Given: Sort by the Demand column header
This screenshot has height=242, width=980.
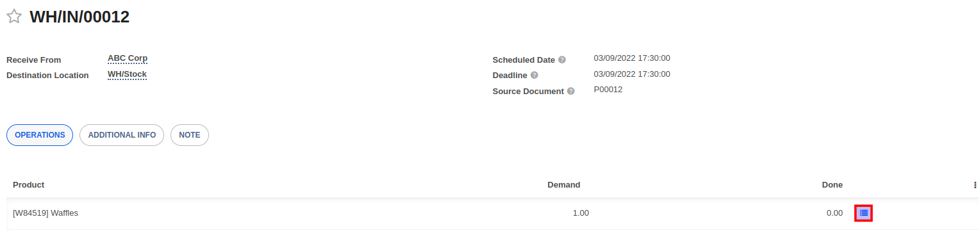Looking at the screenshot, I should click(563, 184).
